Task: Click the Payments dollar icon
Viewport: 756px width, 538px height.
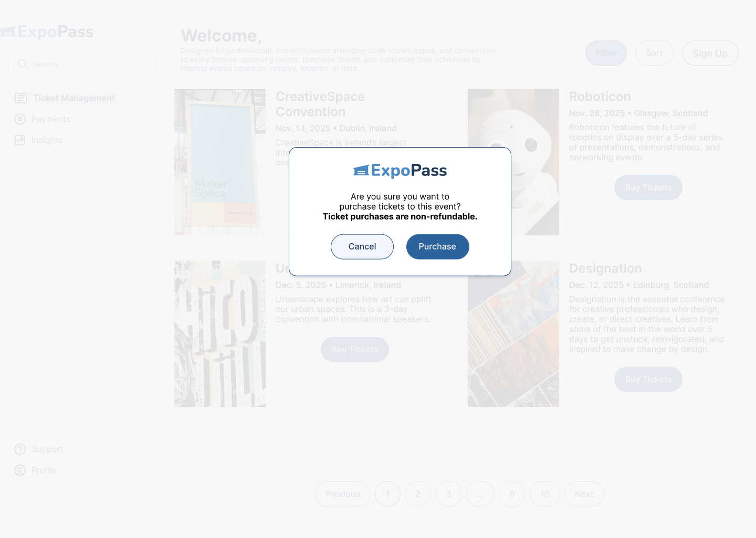Action: click(x=20, y=119)
